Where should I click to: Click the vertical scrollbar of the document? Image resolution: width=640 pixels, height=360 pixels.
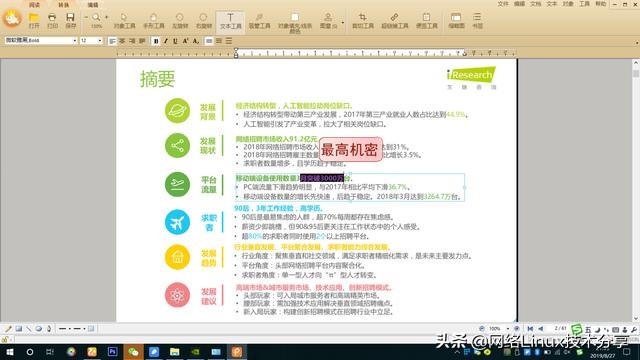tap(636, 190)
